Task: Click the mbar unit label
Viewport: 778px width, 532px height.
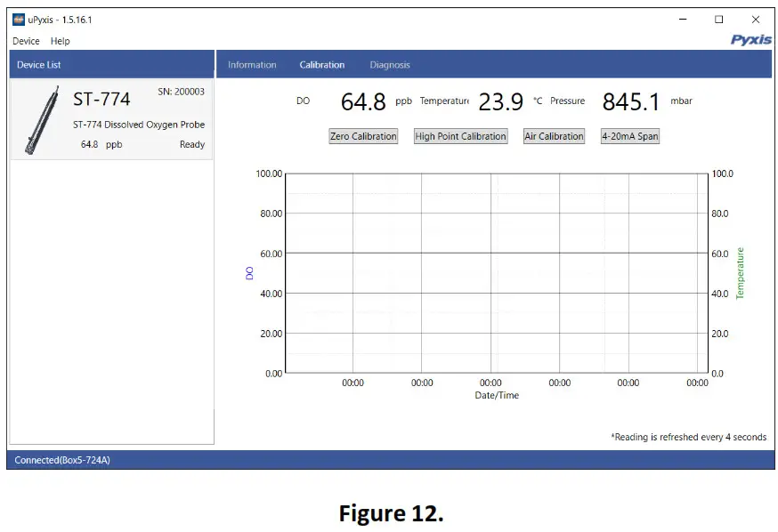Action: point(681,101)
